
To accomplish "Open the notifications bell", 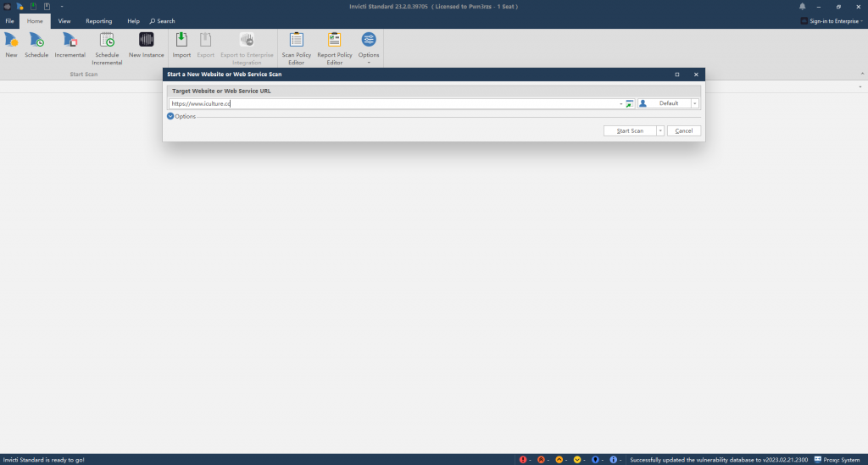I will click(x=802, y=7).
